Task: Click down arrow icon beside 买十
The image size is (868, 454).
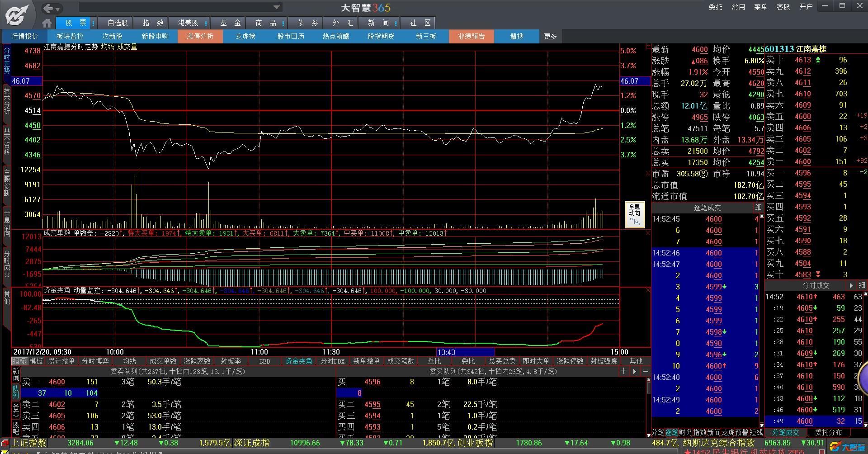Action: [818, 274]
